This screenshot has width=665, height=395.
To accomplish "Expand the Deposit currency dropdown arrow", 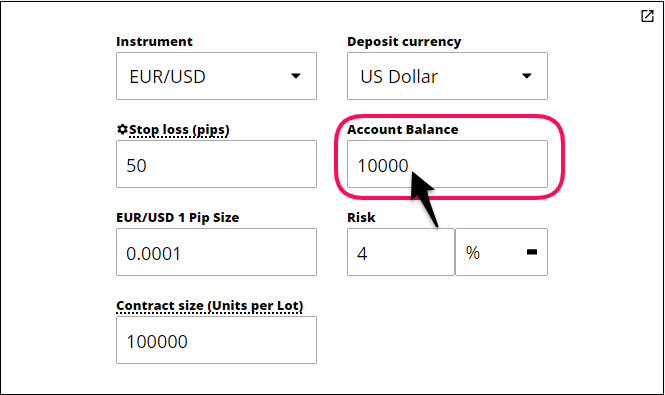I will click(527, 76).
